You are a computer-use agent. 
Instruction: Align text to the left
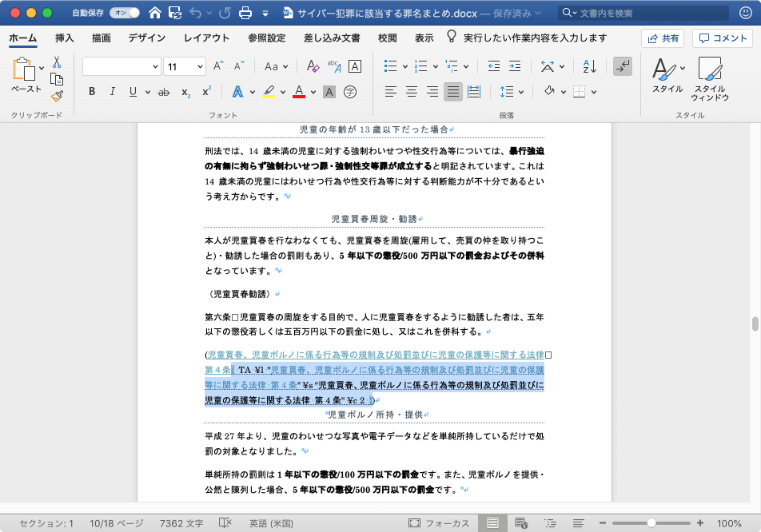(x=391, y=92)
